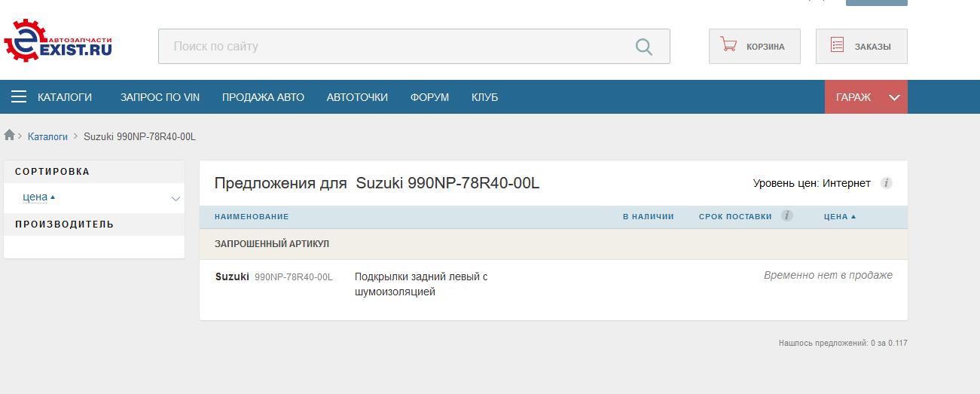Viewport: 980px width, 394px height.
Task: Click Suzuki 990NP-78R40-00L breadcrumb text
Action: tap(139, 136)
